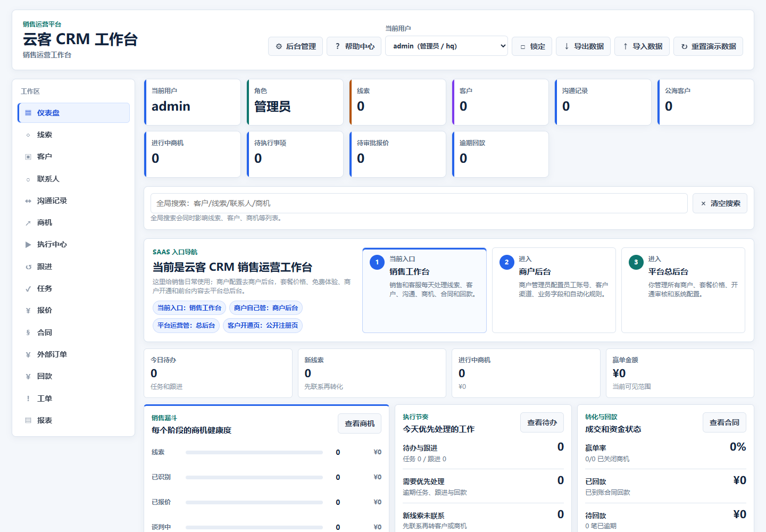Click the 查看待办 button
The height and width of the screenshot is (532, 766).
pyautogui.click(x=542, y=422)
